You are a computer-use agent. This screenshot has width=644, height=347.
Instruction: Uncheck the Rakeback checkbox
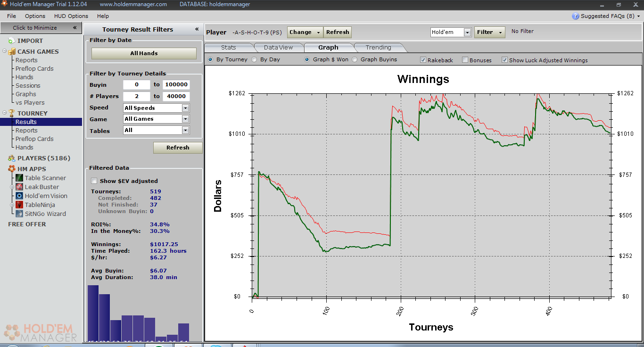click(423, 60)
